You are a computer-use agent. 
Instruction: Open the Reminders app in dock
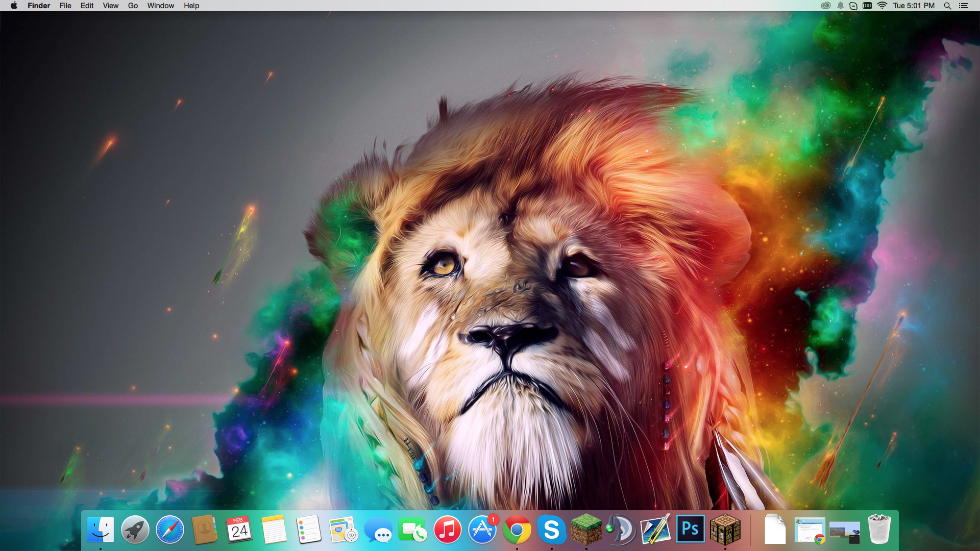tap(309, 530)
